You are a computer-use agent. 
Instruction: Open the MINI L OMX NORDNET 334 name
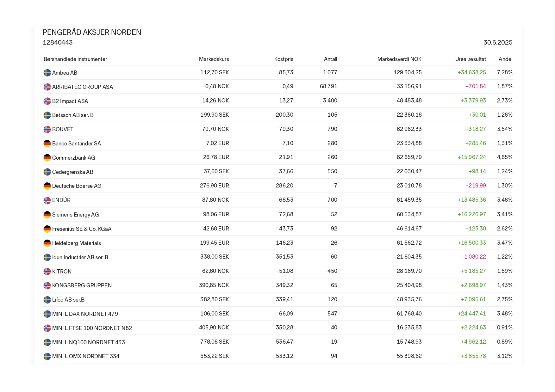[86, 356]
